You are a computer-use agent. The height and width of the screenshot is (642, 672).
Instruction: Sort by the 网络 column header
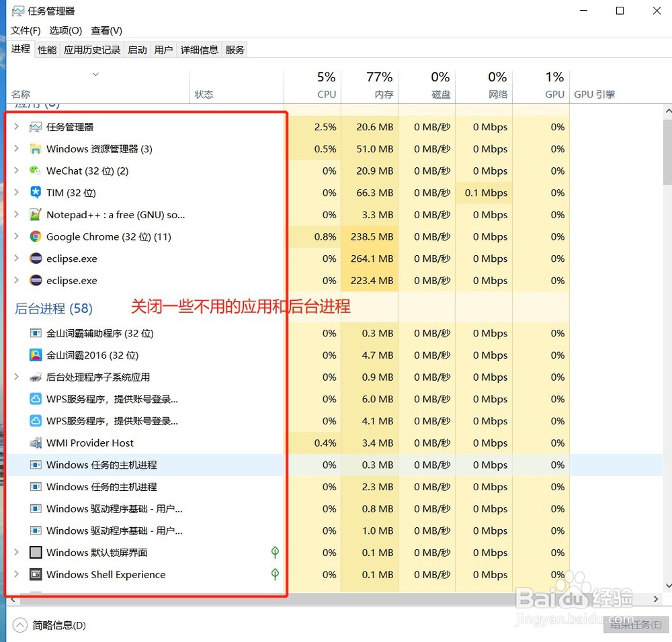483,86
